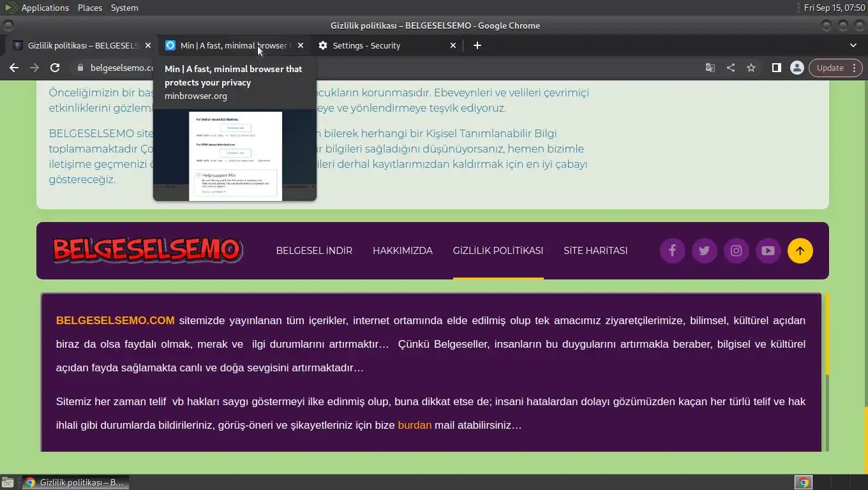
Task: Open SİTE HARİTASI menu item
Action: pyautogui.click(x=595, y=251)
